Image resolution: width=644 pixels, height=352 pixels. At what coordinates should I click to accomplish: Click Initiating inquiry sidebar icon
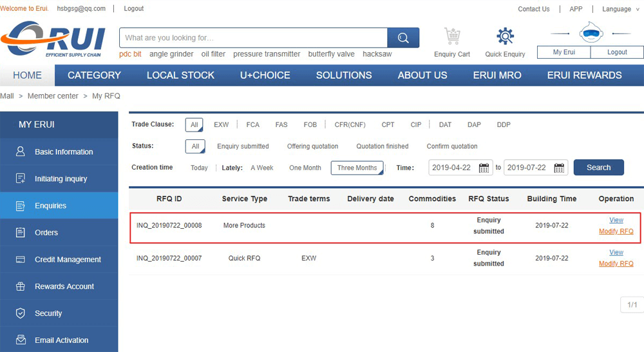point(20,179)
